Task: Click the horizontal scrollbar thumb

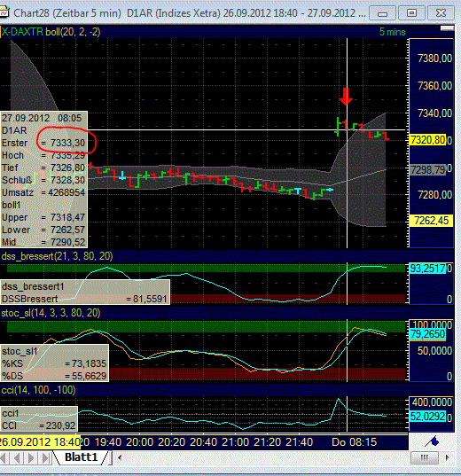Action: 425,457
